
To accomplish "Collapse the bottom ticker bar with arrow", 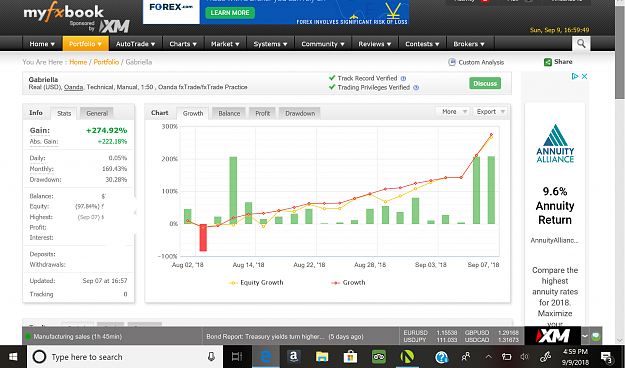I will click(x=585, y=336).
